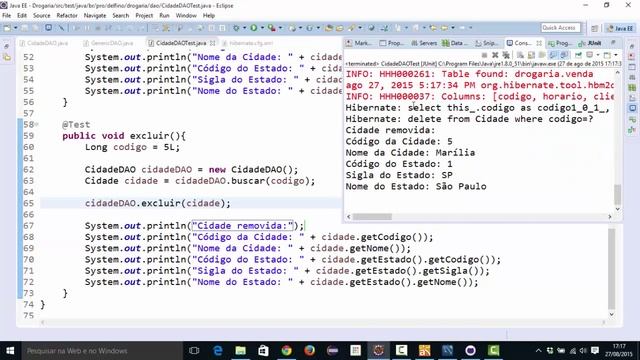Open the File menu
This screenshot has height=360, width=640.
pos(7,16)
